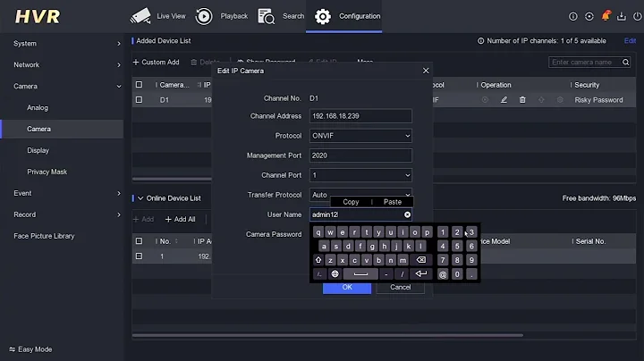
Task: Click the Management Port field
Action: tap(360, 155)
